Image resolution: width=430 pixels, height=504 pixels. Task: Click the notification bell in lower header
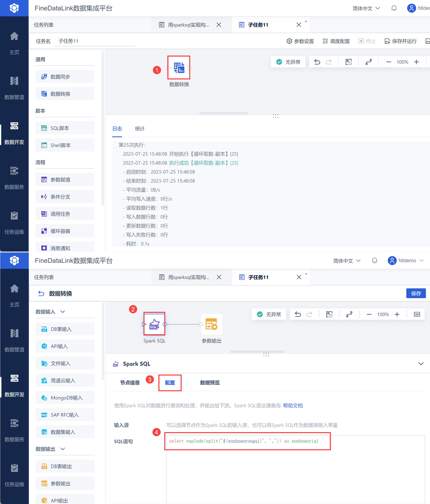pyautogui.click(x=374, y=261)
